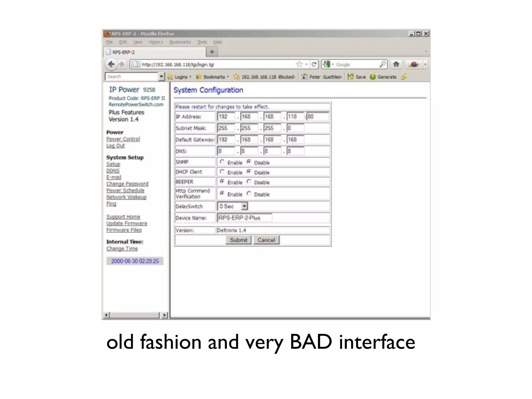Open the History menu
Viewport: 532px width, 399px height.
(156, 42)
